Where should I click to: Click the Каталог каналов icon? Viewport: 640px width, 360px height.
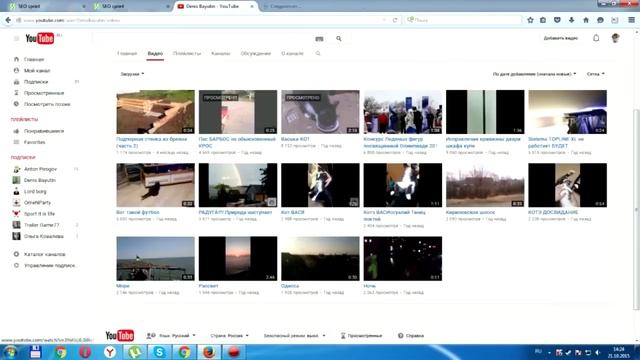click(x=16, y=254)
